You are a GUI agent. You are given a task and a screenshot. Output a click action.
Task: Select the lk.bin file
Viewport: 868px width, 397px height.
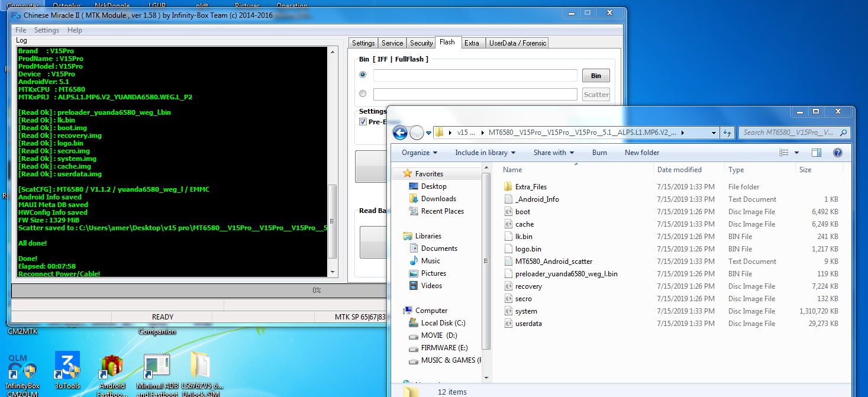pos(524,237)
